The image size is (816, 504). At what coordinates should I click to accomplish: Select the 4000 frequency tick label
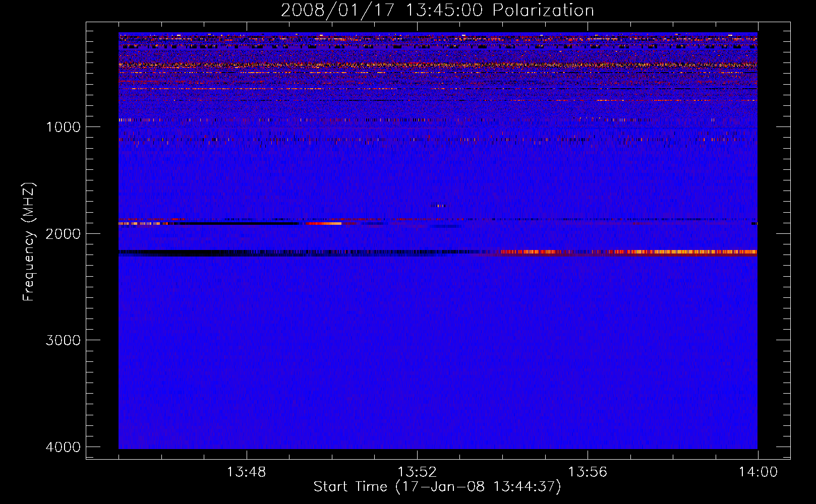[63, 447]
